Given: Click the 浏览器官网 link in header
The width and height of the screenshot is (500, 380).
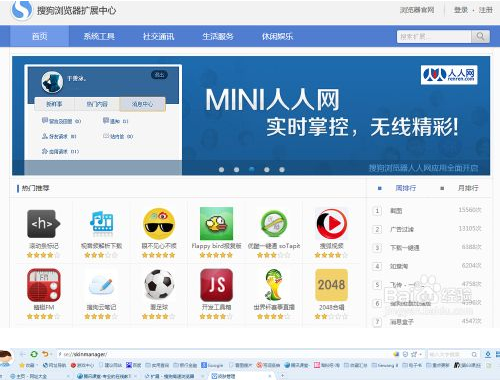Looking at the screenshot, I should 417,10.
